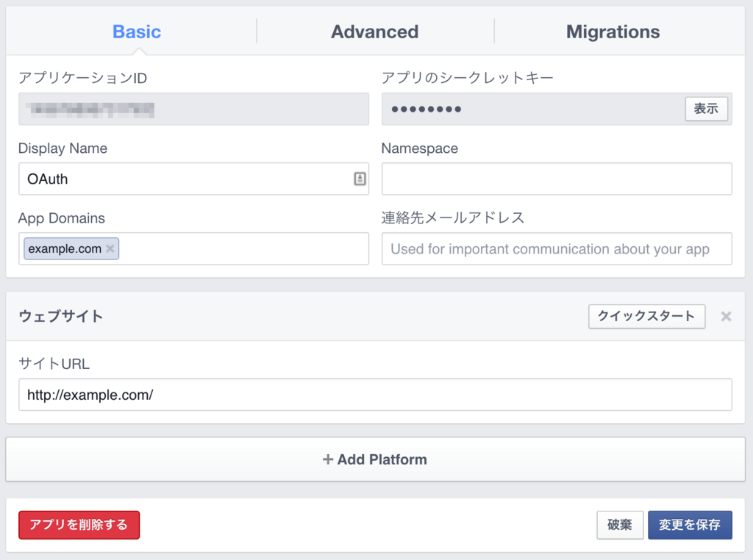Discard changes with the 破棄 button
753x560 pixels.
coord(620,525)
